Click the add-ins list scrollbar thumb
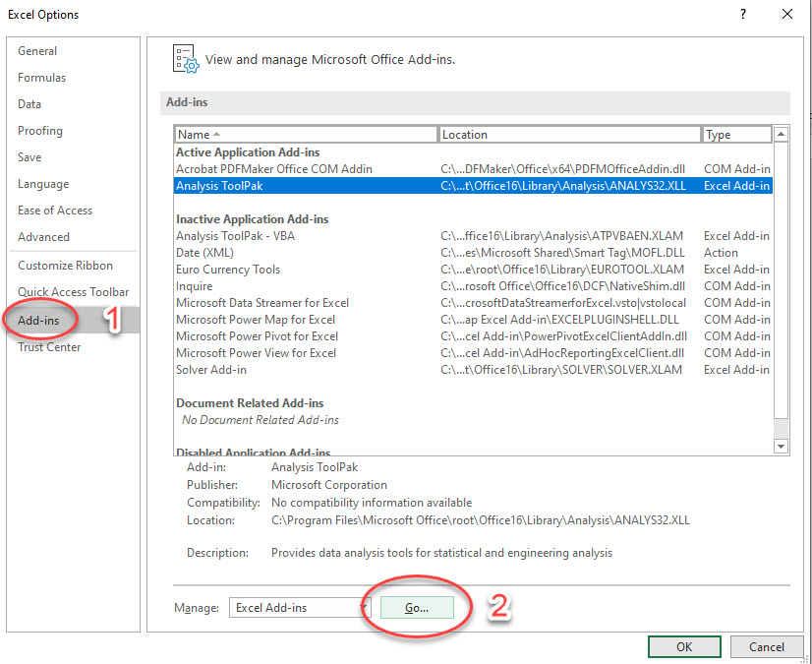 (781, 280)
